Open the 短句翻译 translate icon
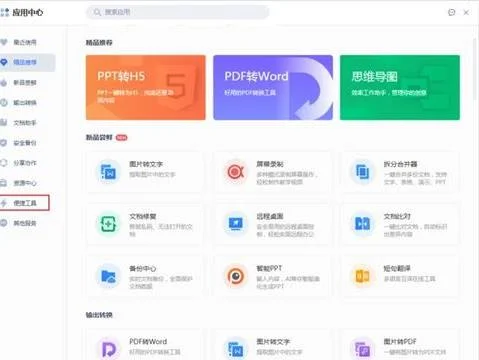 [x=362, y=276]
